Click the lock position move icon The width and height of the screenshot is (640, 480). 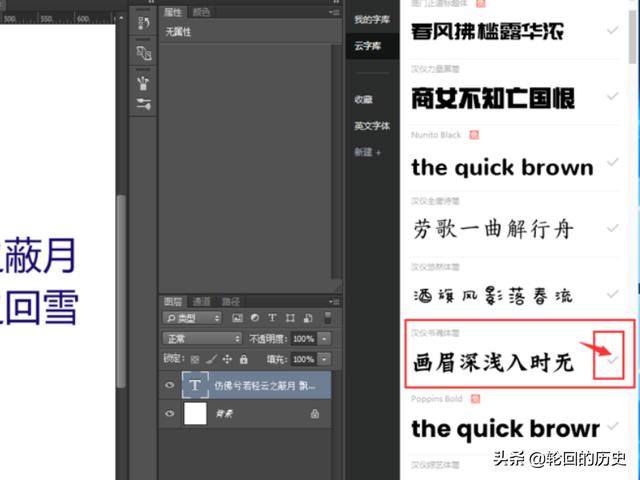pos(227,359)
